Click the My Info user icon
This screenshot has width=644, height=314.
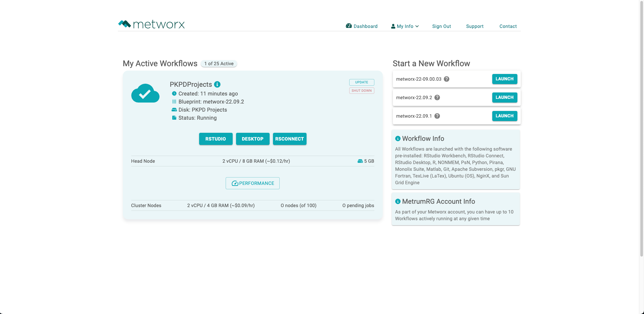(x=393, y=26)
